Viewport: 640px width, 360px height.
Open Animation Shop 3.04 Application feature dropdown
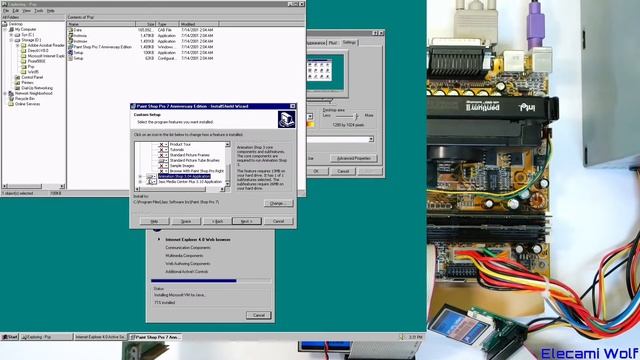click(151, 176)
